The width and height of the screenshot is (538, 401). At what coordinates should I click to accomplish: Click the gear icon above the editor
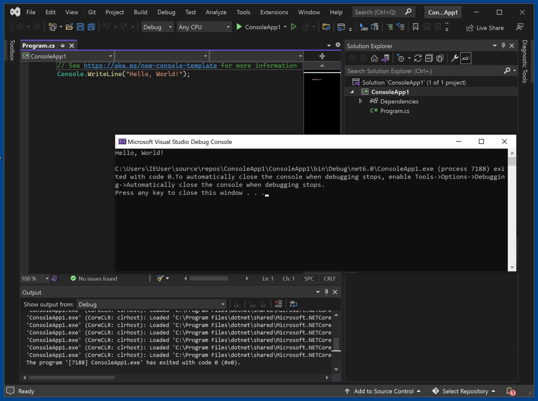338,45
